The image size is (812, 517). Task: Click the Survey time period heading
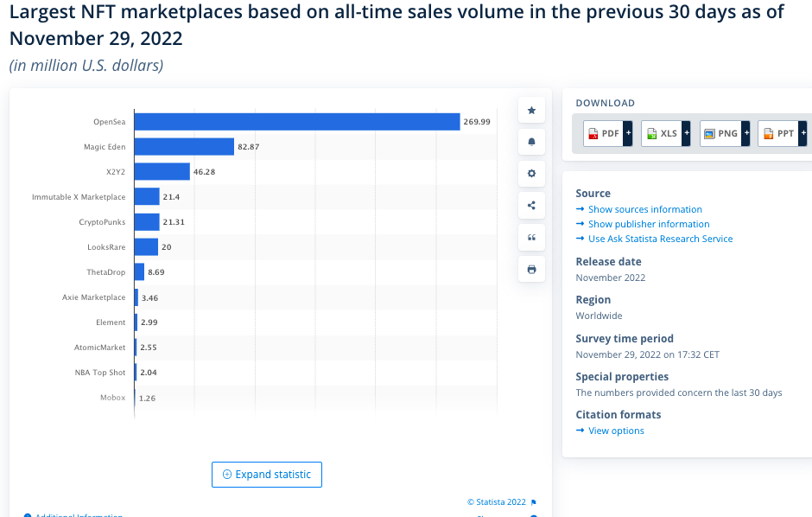625,338
